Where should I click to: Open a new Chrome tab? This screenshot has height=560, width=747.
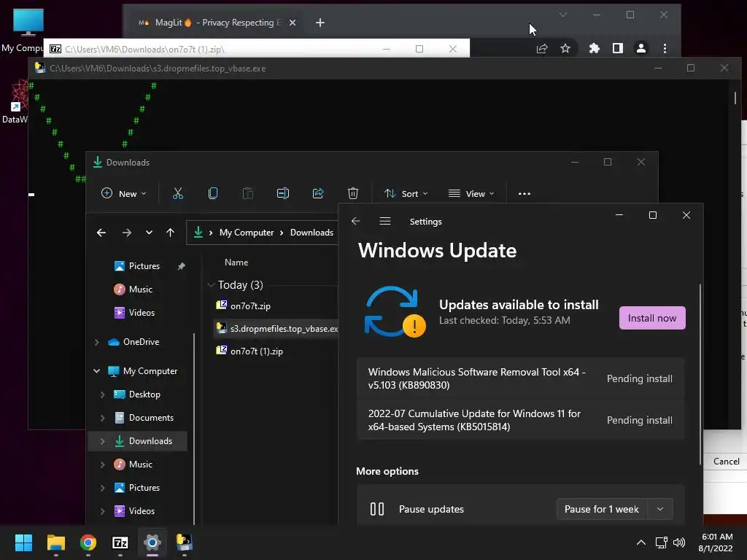[320, 23]
